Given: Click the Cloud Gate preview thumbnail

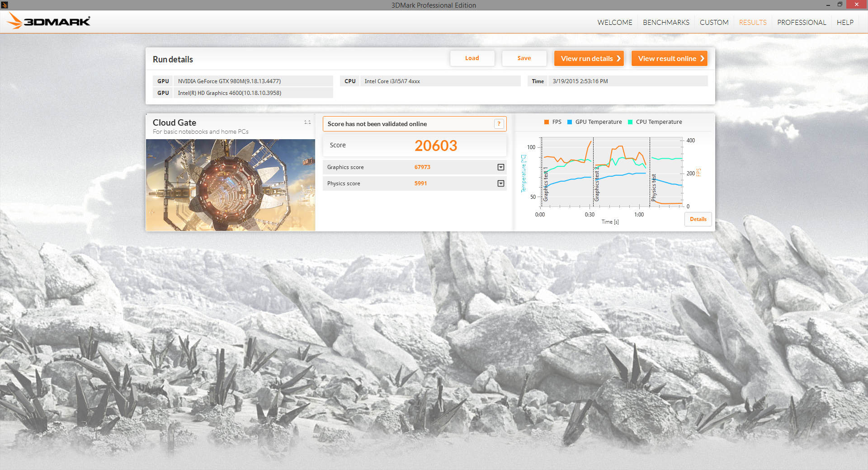Looking at the screenshot, I should [231, 185].
